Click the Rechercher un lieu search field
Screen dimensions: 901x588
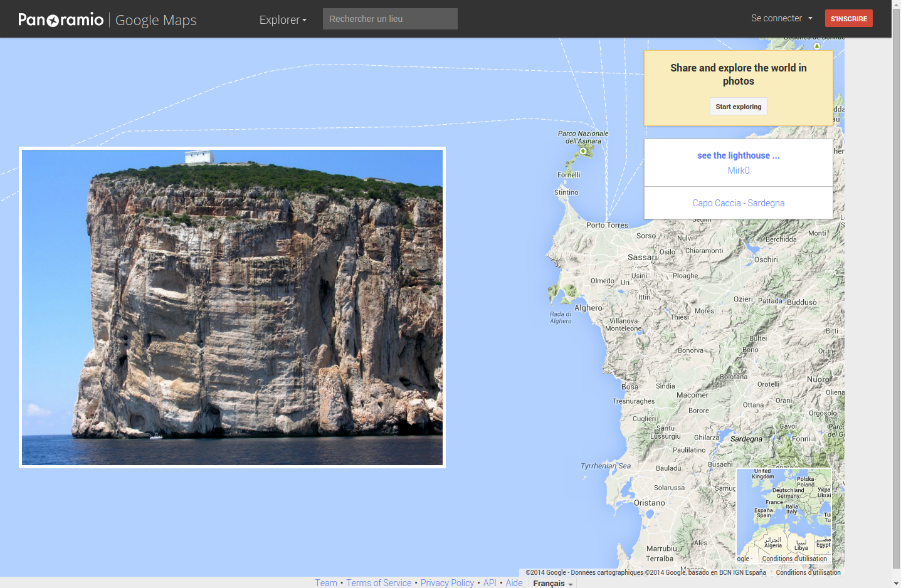389,19
